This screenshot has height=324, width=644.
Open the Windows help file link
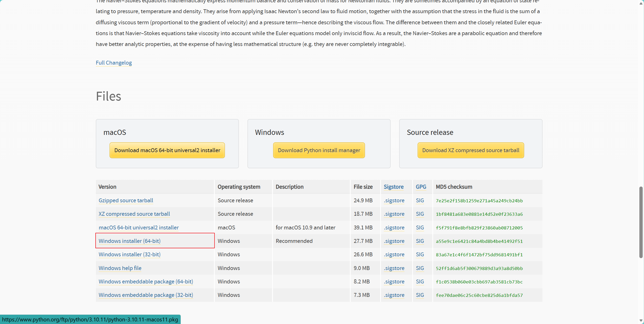120,268
